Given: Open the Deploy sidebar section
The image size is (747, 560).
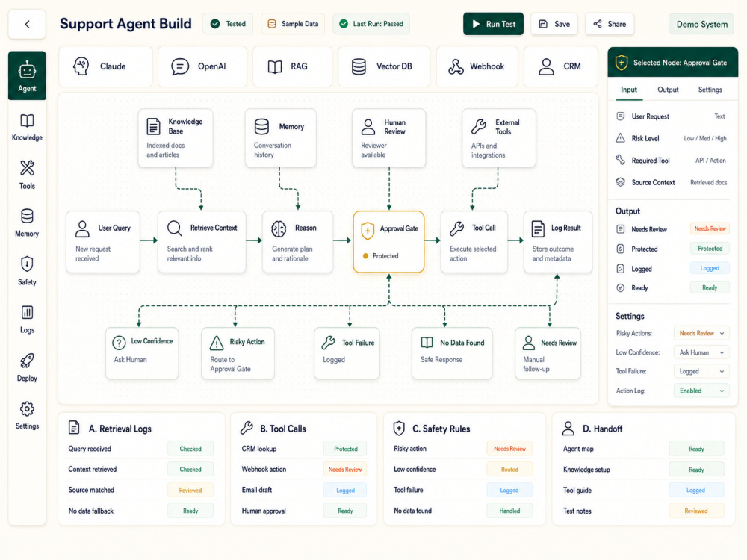Looking at the screenshot, I should (27, 367).
